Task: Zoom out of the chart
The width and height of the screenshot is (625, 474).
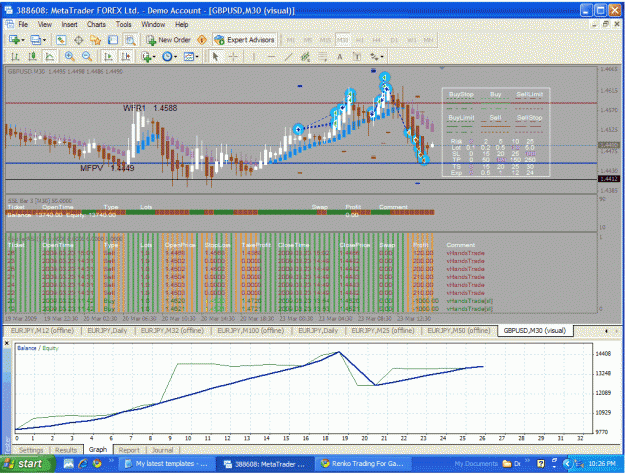Action: [x=87, y=57]
